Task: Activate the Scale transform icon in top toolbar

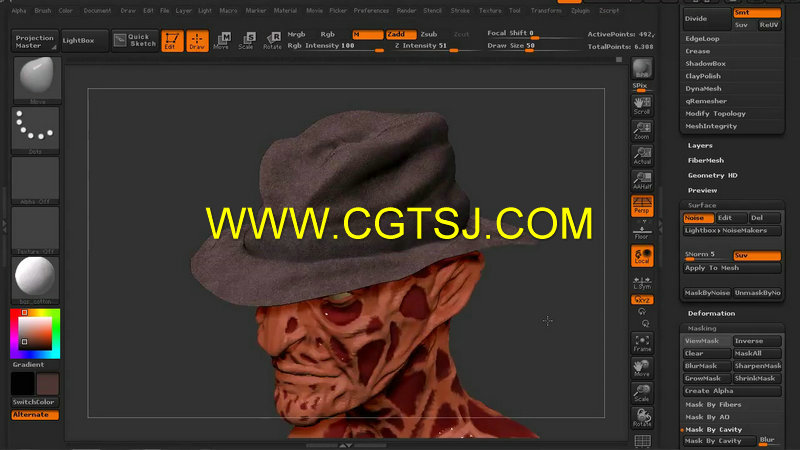Action: pos(246,41)
